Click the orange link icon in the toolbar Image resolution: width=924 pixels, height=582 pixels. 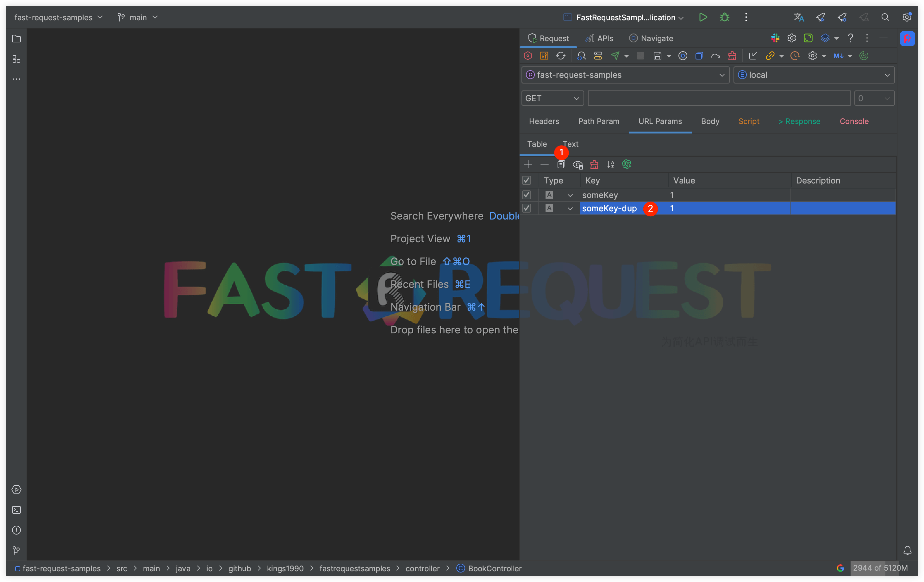pyautogui.click(x=770, y=56)
